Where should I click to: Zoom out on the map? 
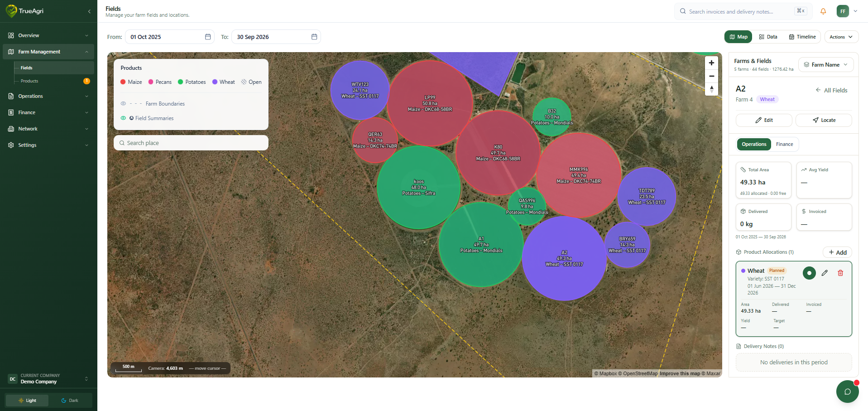point(711,76)
